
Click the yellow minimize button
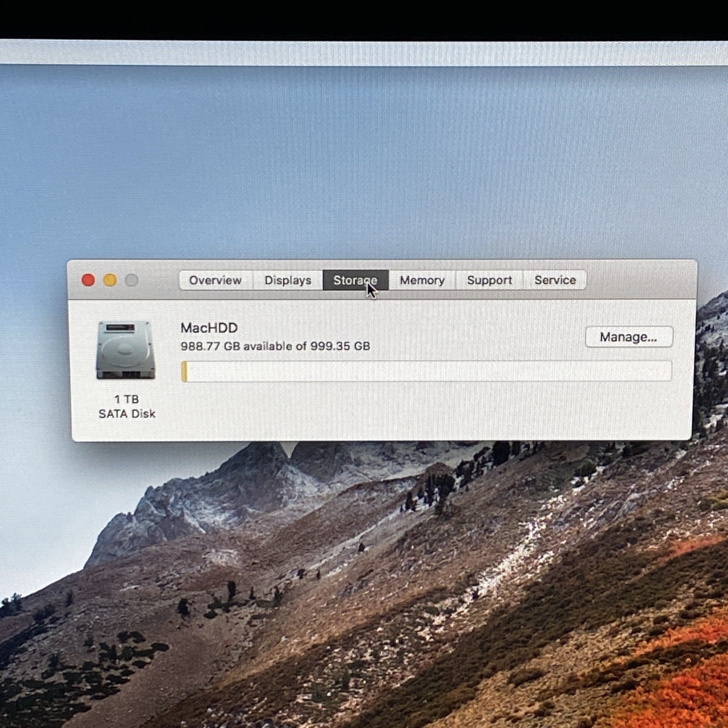click(110, 280)
